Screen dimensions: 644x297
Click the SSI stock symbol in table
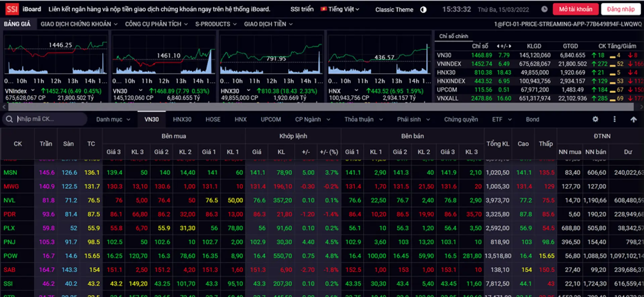click(8, 284)
